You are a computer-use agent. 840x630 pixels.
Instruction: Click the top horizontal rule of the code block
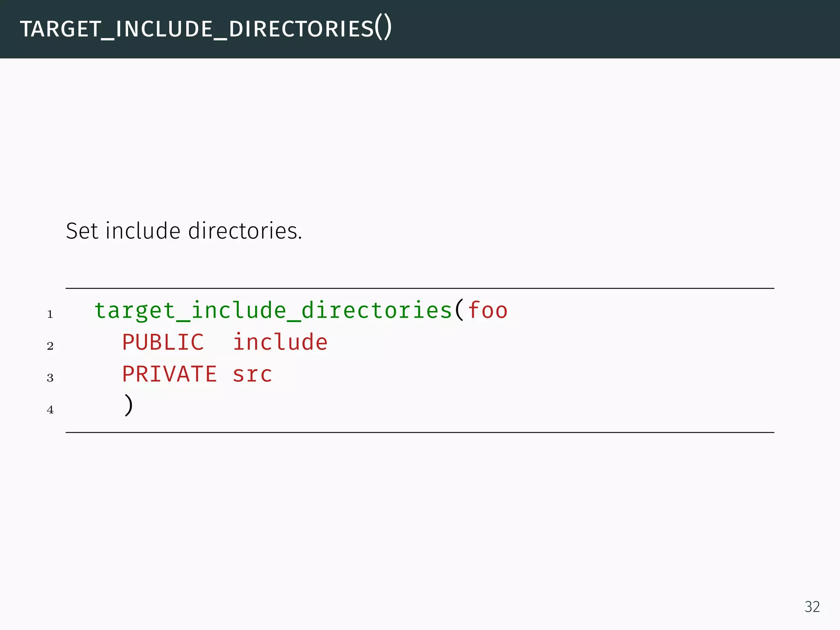[x=420, y=288]
